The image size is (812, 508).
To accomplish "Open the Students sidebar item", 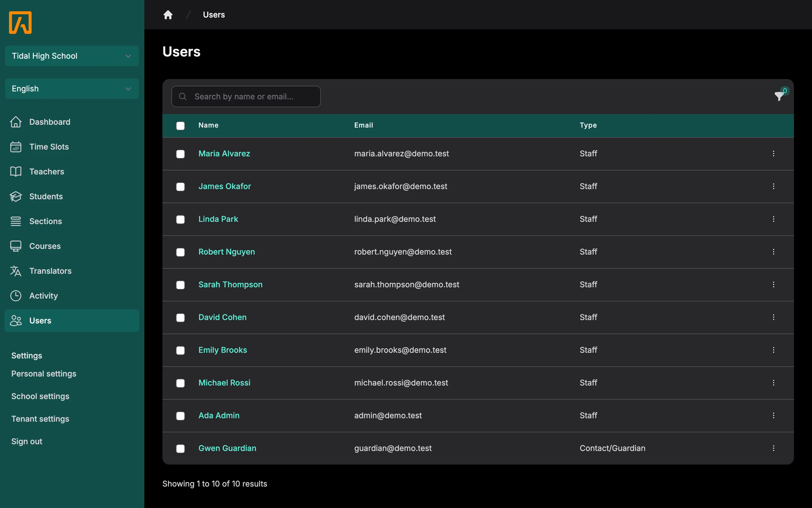I will 72,196.
